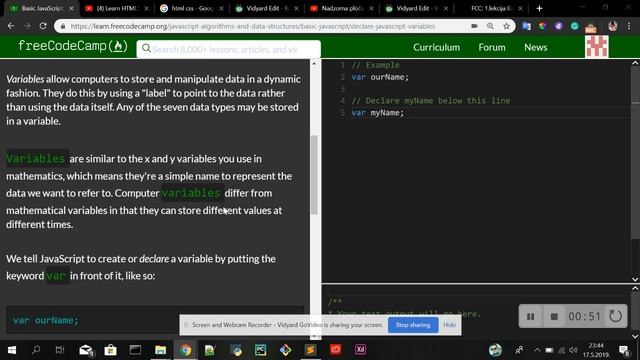
Task: Click the browser forward arrow
Action: (27, 26)
